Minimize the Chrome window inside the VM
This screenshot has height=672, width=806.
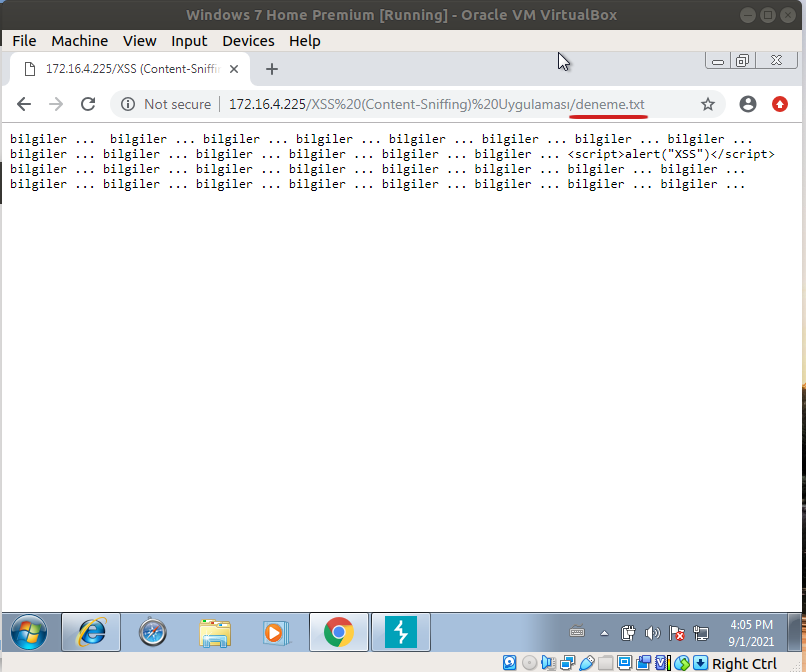click(x=718, y=61)
